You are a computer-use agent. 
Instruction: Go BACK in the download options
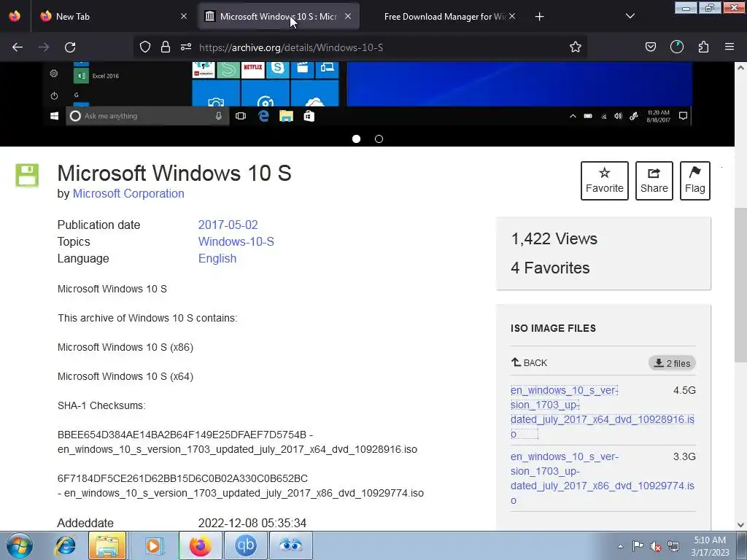[530, 363]
